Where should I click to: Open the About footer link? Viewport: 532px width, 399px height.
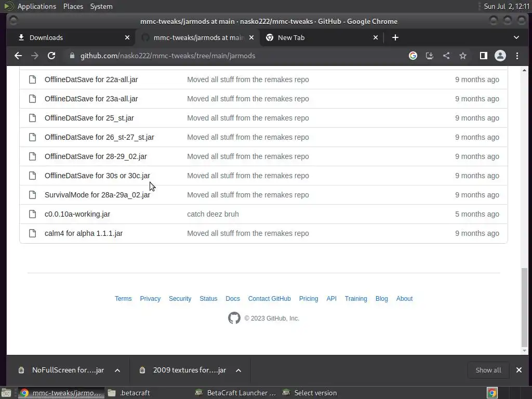(x=404, y=299)
